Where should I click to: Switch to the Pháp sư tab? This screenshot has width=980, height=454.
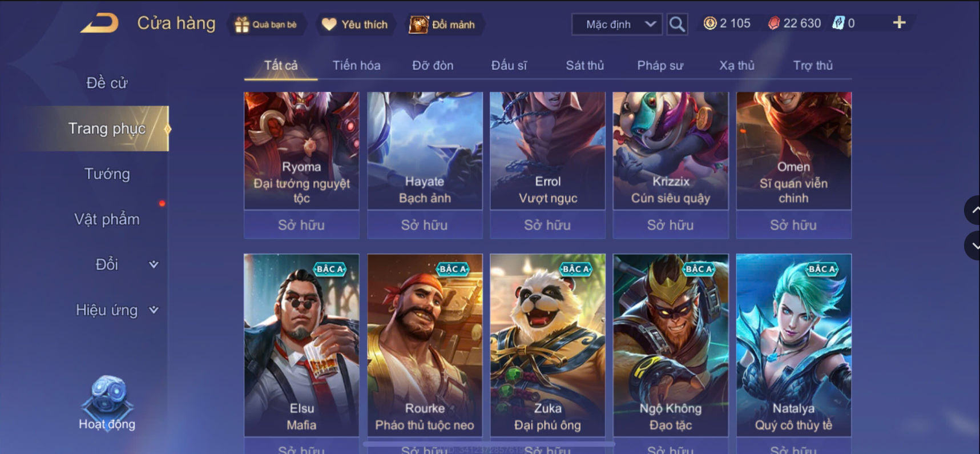pyautogui.click(x=660, y=66)
